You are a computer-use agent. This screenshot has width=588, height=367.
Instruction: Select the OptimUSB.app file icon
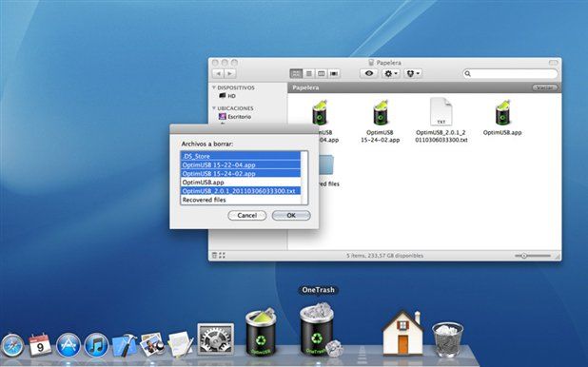coord(502,113)
